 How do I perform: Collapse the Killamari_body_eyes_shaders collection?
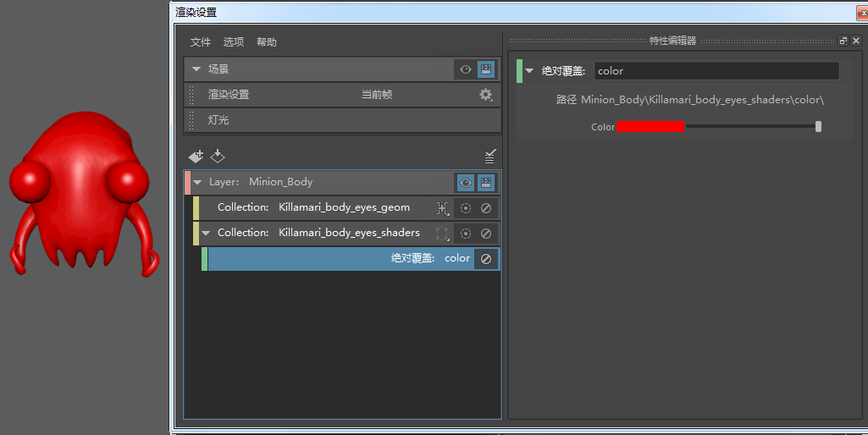coord(206,233)
